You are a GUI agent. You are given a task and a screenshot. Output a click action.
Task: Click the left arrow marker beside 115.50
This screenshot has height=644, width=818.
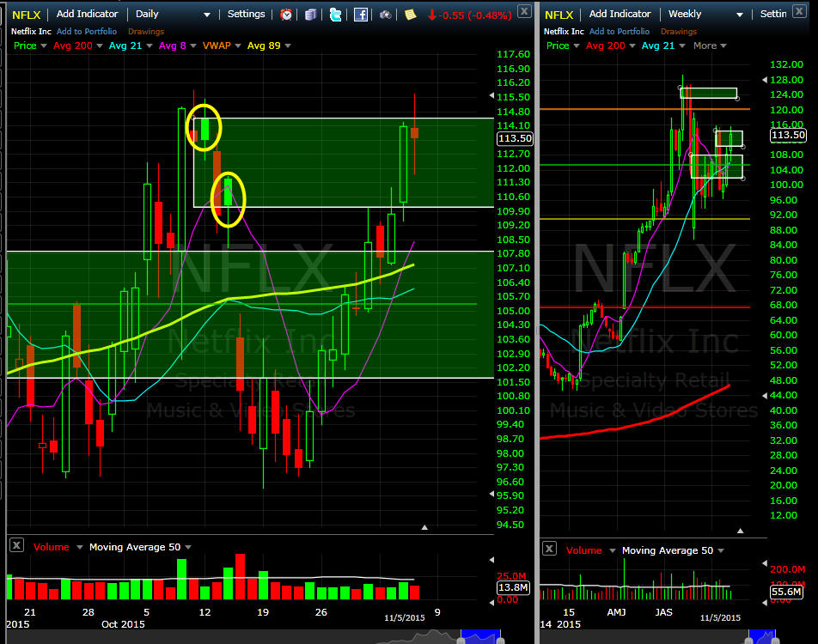point(491,95)
